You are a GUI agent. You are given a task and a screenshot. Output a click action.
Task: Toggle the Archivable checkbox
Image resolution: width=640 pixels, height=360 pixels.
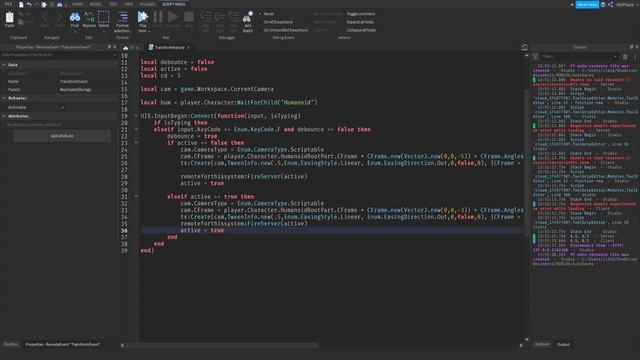click(x=62, y=107)
